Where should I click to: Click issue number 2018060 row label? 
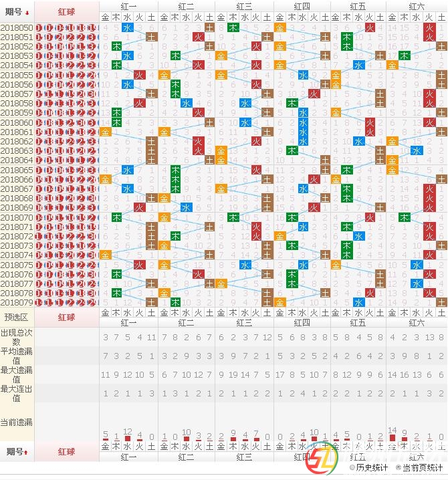point(17,123)
